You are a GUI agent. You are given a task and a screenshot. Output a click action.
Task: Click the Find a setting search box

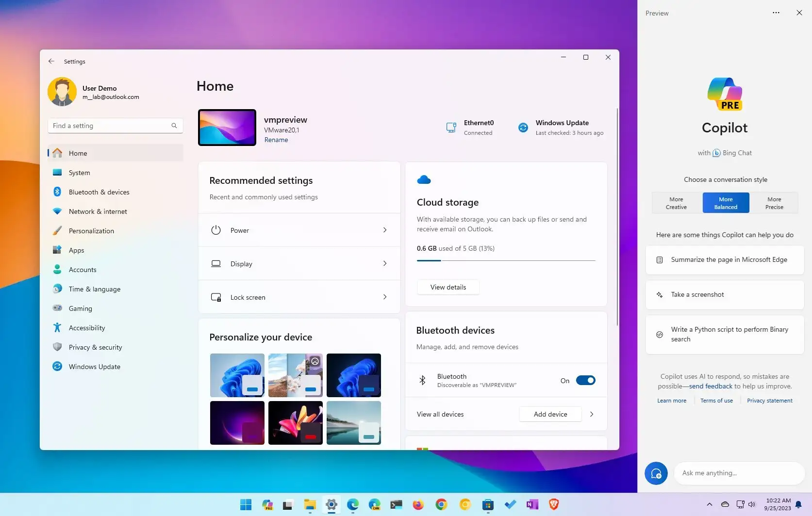click(116, 126)
